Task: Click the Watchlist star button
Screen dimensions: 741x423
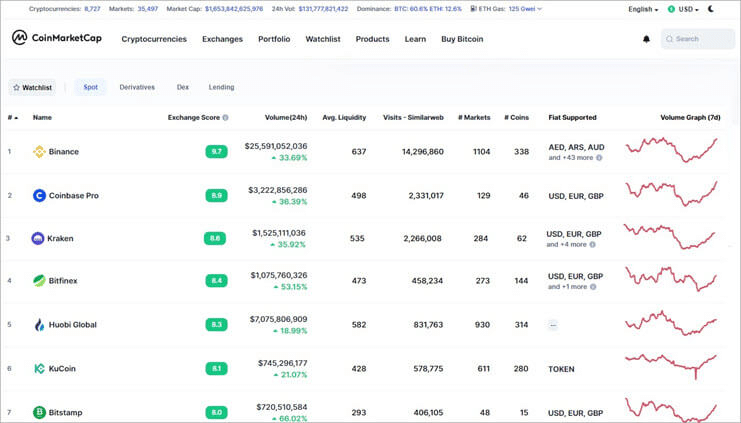Action: (x=32, y=87)
